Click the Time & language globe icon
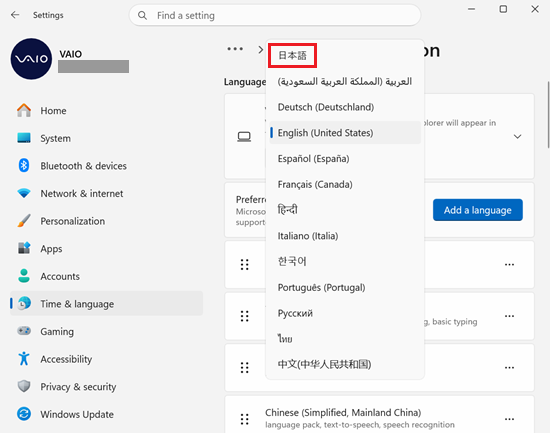 click(24, 303)
